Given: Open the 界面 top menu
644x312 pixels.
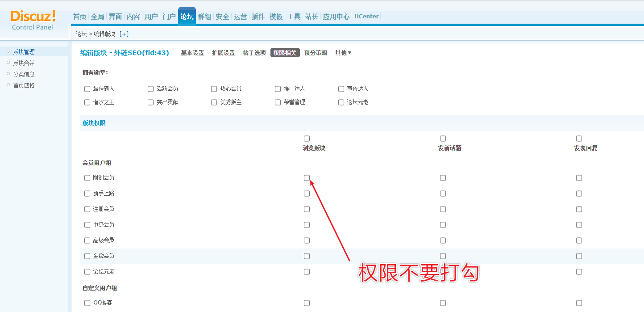Looking at the screenshot, I should tap(116, 17).
